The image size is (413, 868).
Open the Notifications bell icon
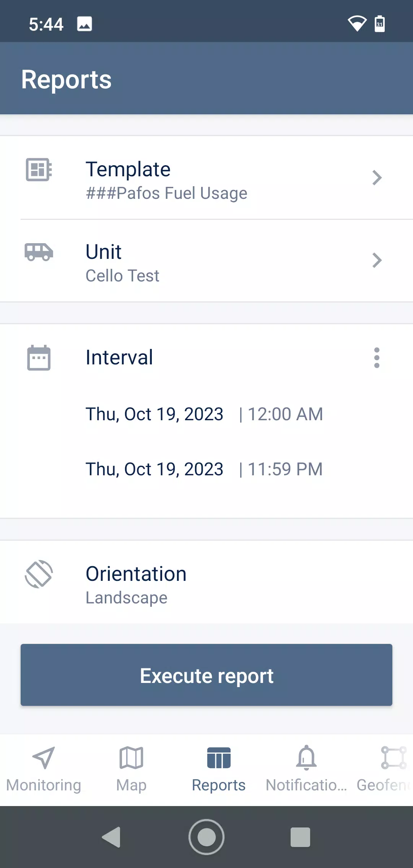coord(306,757)
